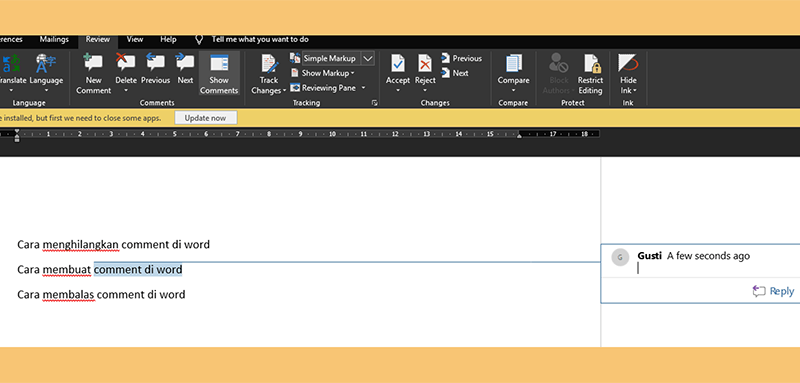
Task: Open the Compare dropdown arrow
Action: click(x=513, y=91)
